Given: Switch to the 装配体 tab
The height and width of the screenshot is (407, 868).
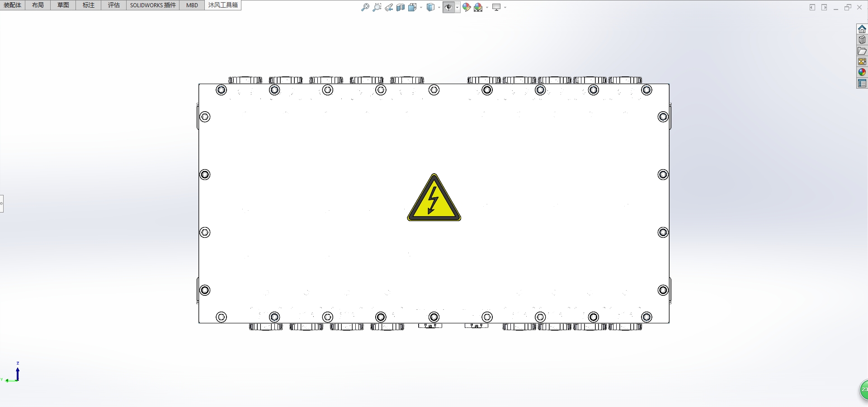Looking at the screenshot, I should click(x=13, y=5).
